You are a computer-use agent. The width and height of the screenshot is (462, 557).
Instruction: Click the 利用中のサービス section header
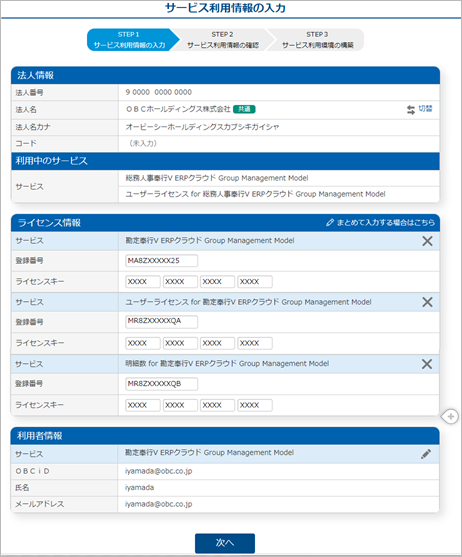point(225,161)
